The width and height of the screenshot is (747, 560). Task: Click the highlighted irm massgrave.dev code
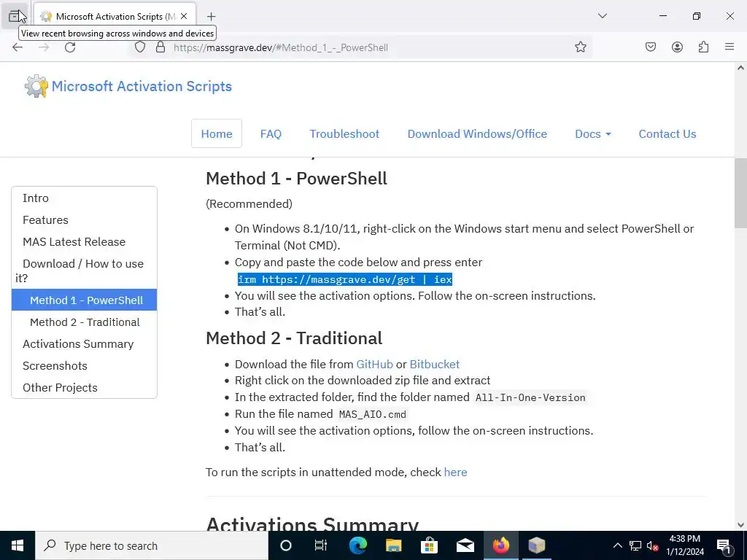pos(345,279)
